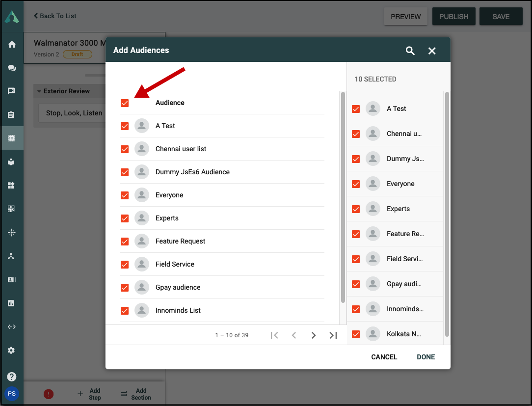Uncheck Field Service checkbox in list
This screenshot has height=406, width=532.
click(125, 265)
